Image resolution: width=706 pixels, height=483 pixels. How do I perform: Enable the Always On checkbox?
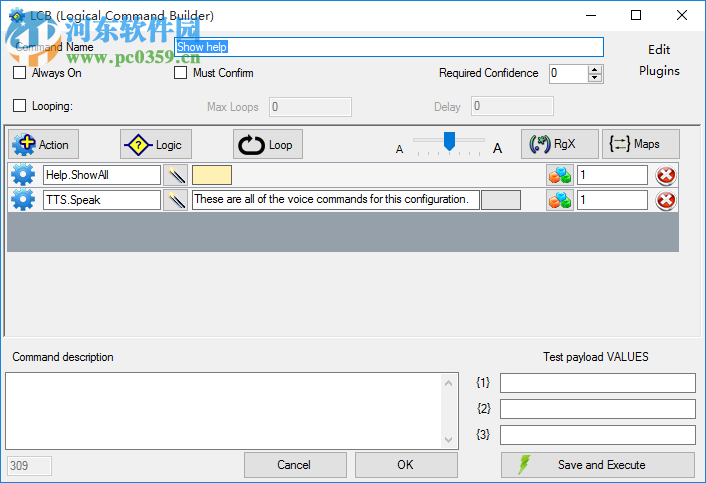tap(19, 72)
